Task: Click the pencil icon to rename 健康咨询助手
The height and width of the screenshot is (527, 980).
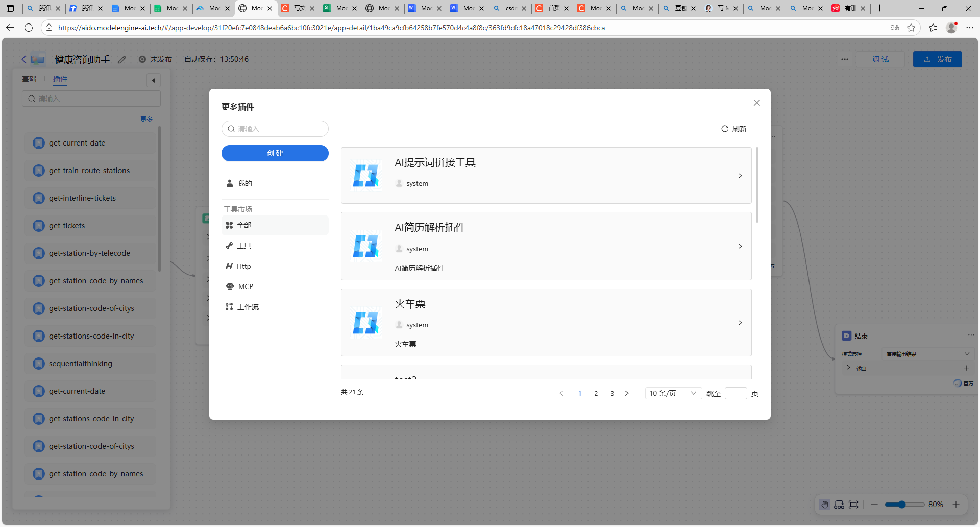Action: tap(122, 59)
